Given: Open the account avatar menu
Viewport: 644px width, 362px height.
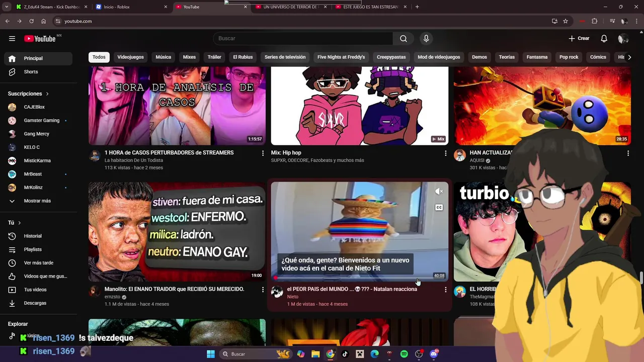Looking at the screenshot, I should pyautogui.click(x=623, y=39).
